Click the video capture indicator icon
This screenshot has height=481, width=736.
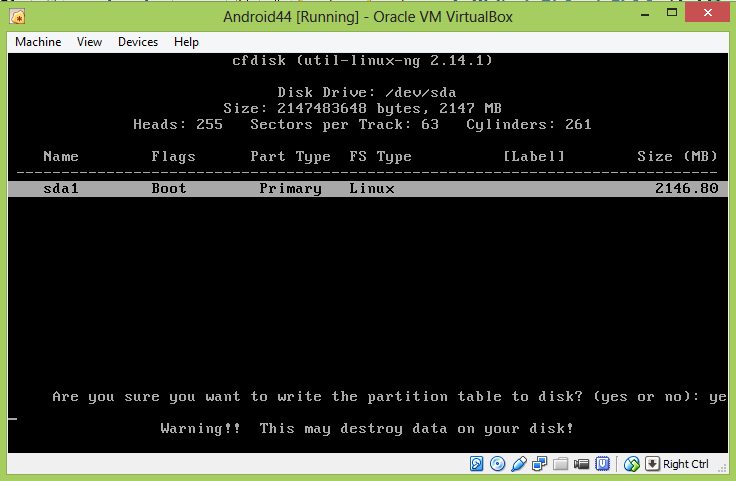(581, 464)
